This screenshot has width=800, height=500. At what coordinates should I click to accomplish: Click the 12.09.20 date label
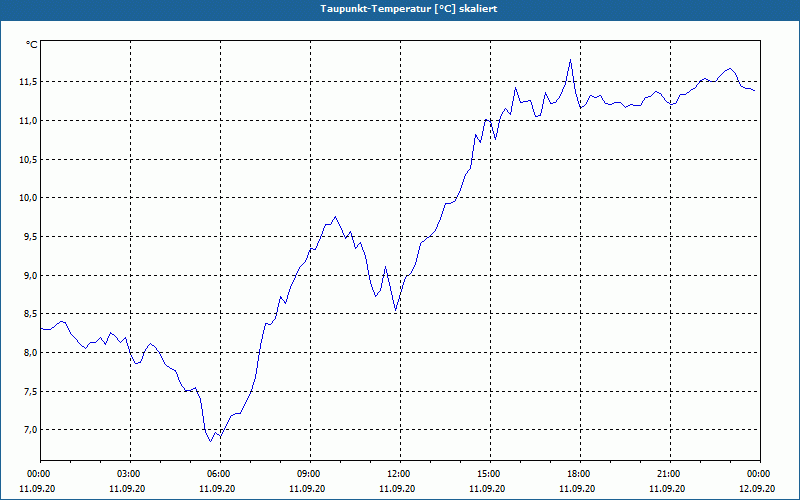pos(757,489)
